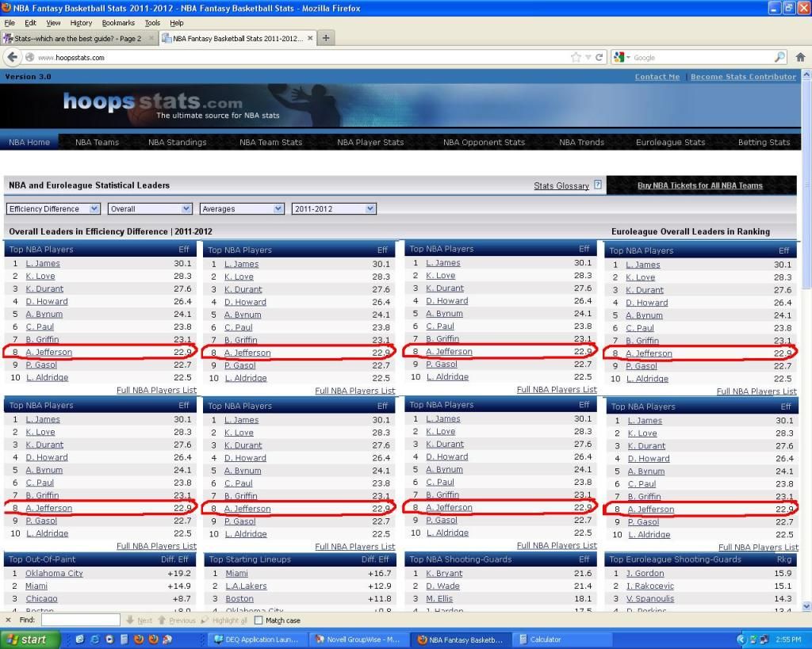Close the Find bar with its X
The height and width of the screenshot is (649, 812).
8,620
